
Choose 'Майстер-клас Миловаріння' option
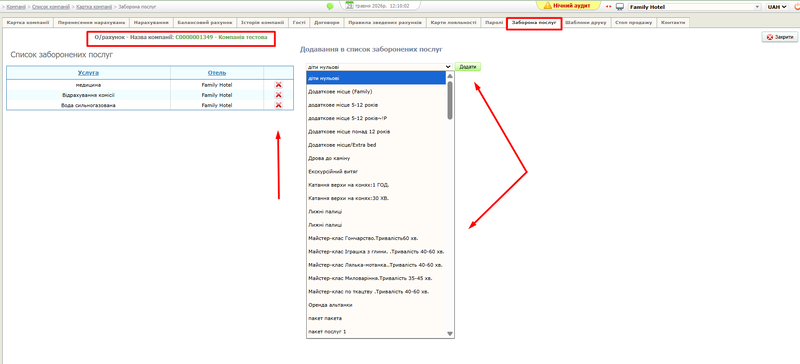click(377, 278)
